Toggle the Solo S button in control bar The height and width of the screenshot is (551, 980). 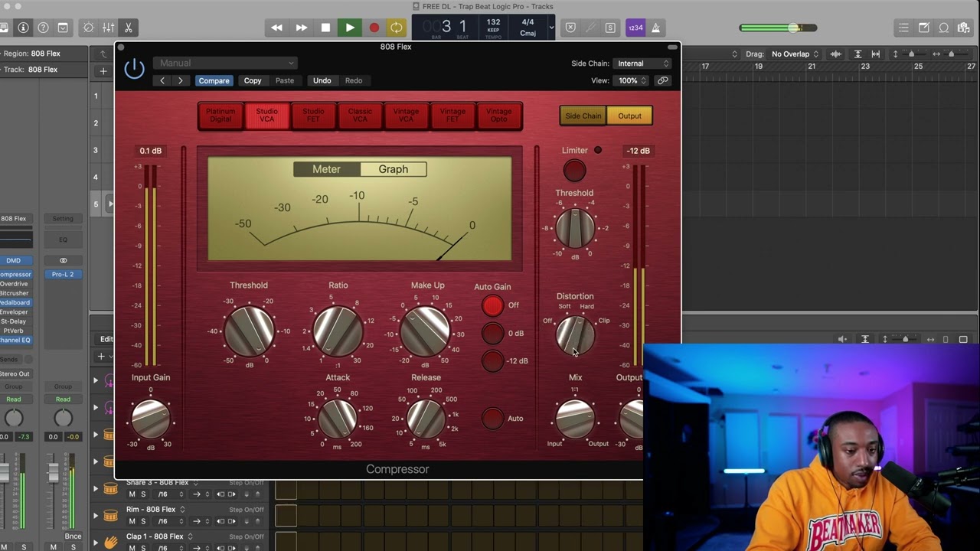610,28
